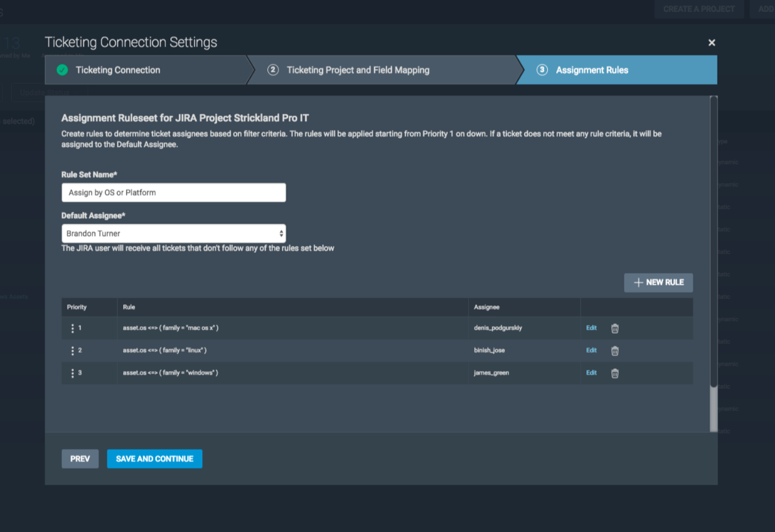Select the Assignment Rules step
The width and height of the screenshot is (775, 532).
(x=592, y=70)
